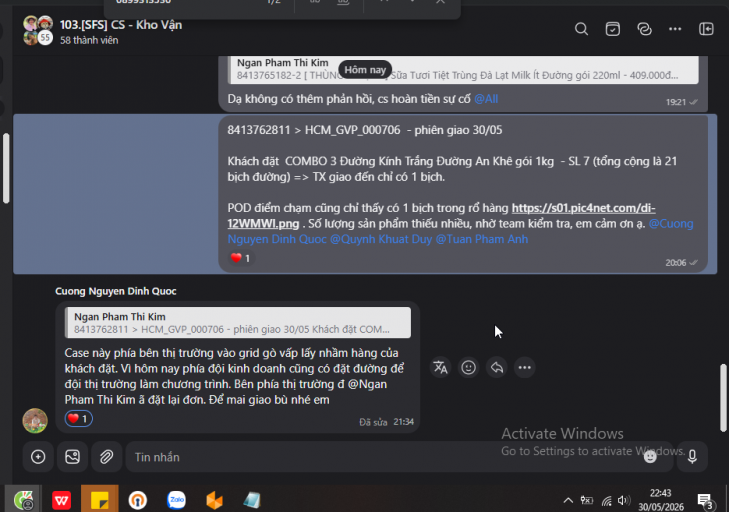This screenshot has height=512, width=729.
Task: Close the search bar at top
Action: [x=440, y=2]
